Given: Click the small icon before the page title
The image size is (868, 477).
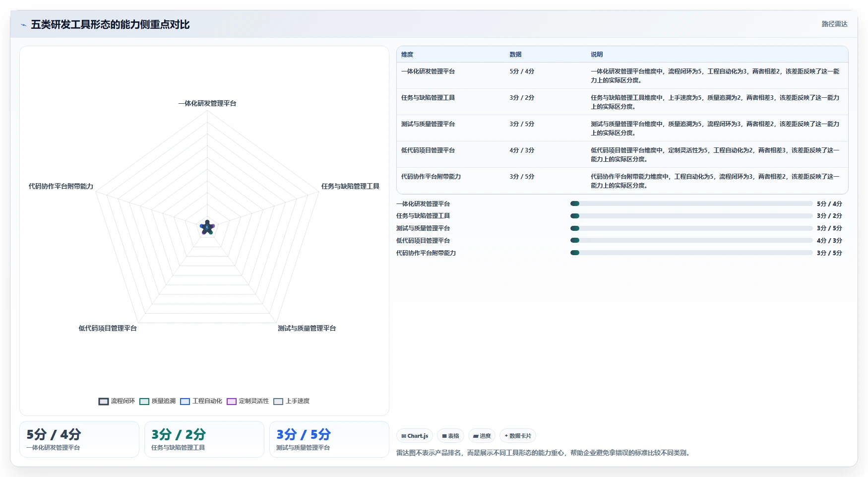Looking at the screenshot, I should point(23,25).
